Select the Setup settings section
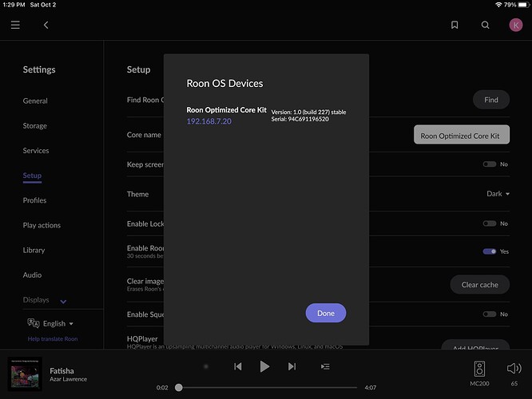Image resolution: width=532 pixels, height=399 pixels. tap(32, 176)
